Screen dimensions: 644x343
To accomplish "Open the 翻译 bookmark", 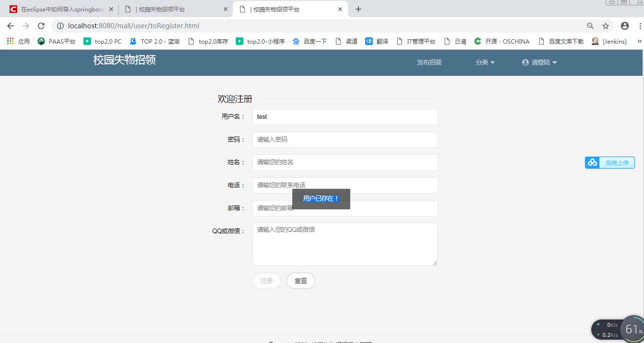I will (x=377, y=42).
